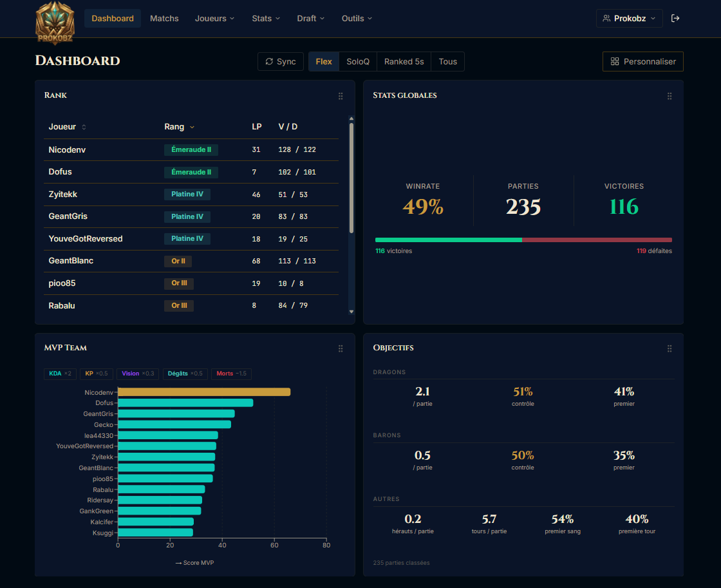This screenshot has height=588, width=721.
Task: Click Nicodenv's gold MVP bar
Action: point(204,392)
